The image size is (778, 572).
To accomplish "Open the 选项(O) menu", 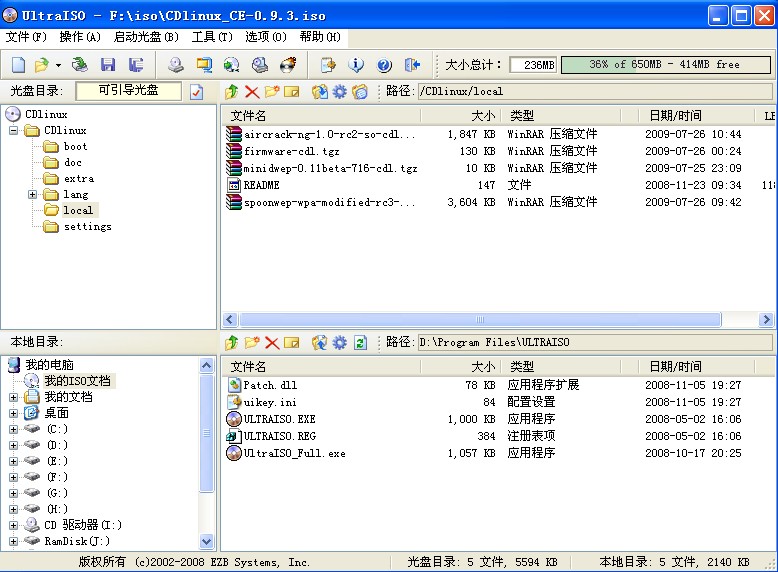I will pyautogui.click(x=266, y=37).
